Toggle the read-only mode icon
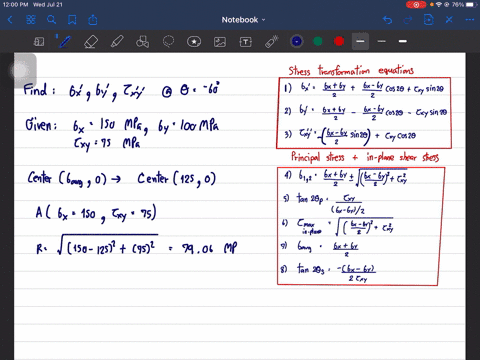Screen dimensions: 480x360 click(x=39, y=42)
